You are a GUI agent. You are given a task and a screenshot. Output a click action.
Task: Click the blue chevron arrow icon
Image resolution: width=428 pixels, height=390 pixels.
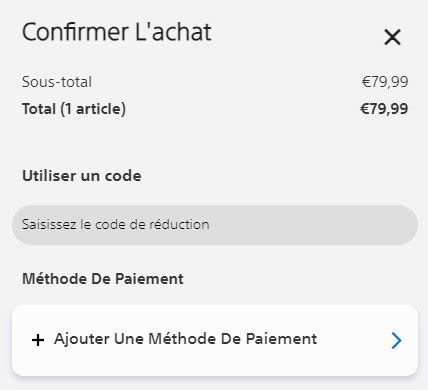tap(396, 340)
